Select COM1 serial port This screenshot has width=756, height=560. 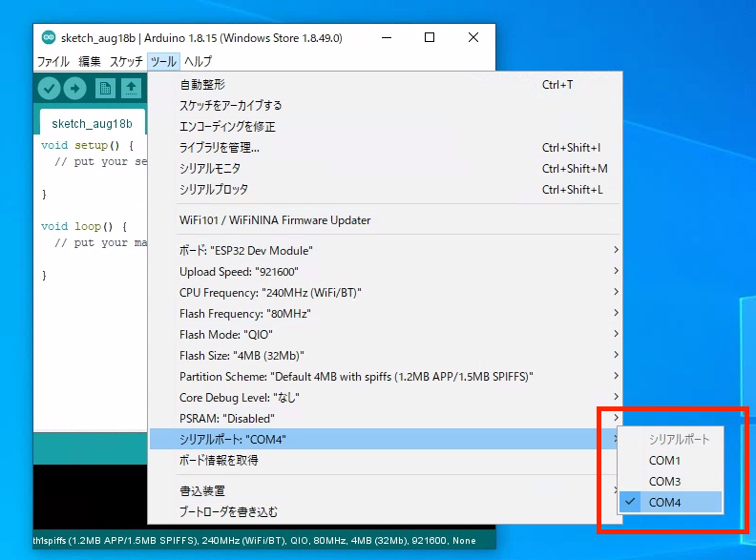click(671, 461)
